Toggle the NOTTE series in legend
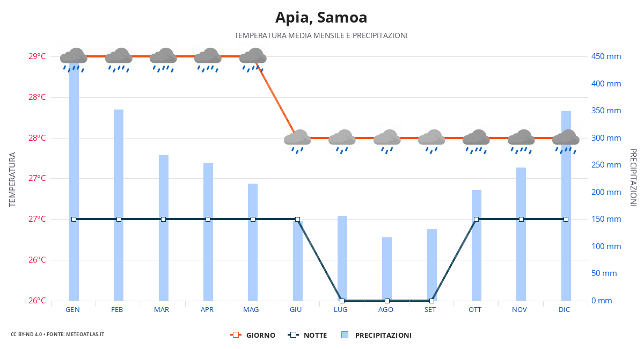 pyautogui.click(x=308, y=335)
